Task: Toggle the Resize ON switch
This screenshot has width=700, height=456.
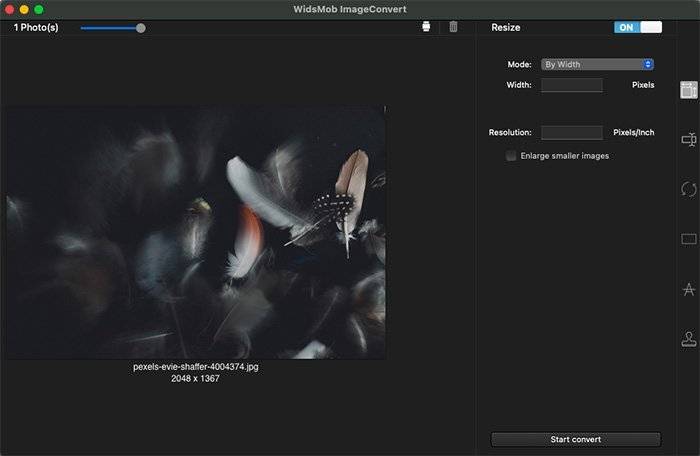Action: (x=638, y=27)
